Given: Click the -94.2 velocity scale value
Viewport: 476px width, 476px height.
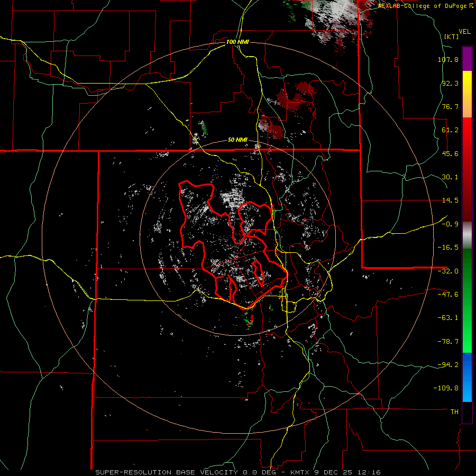Looking at the screenshot, I should [x=448, y=365].
